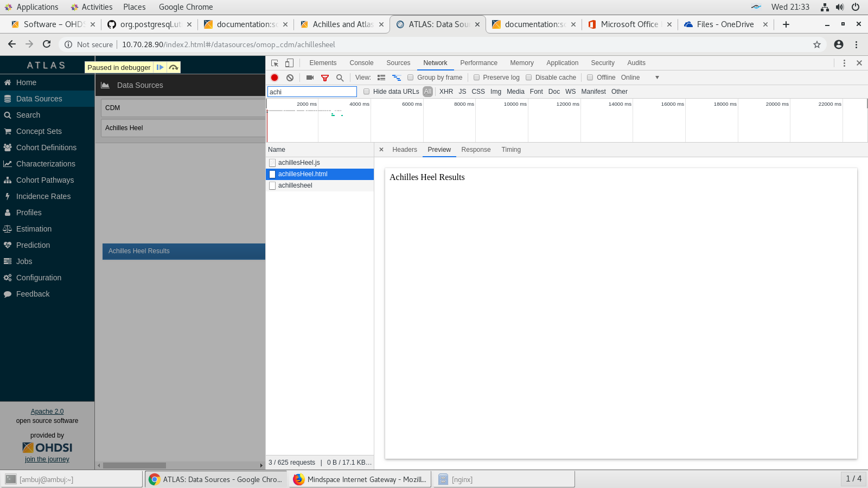Toggle the network request filter funnel
868x488 pixels.
point(325,78)
